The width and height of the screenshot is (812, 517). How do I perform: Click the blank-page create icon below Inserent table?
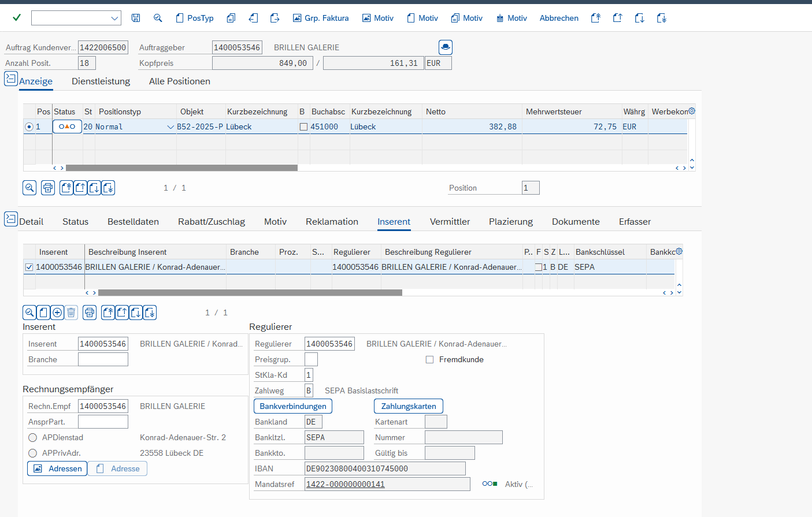point(43,313)
